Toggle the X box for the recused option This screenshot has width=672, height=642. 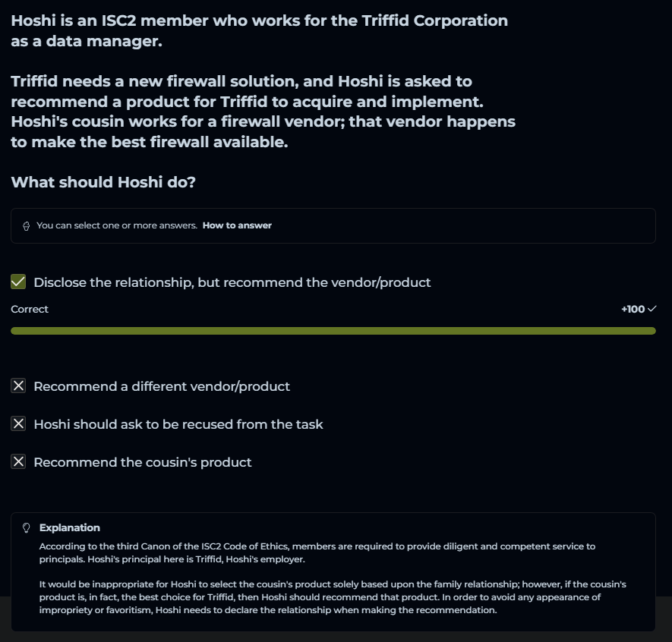coord(19,424)
